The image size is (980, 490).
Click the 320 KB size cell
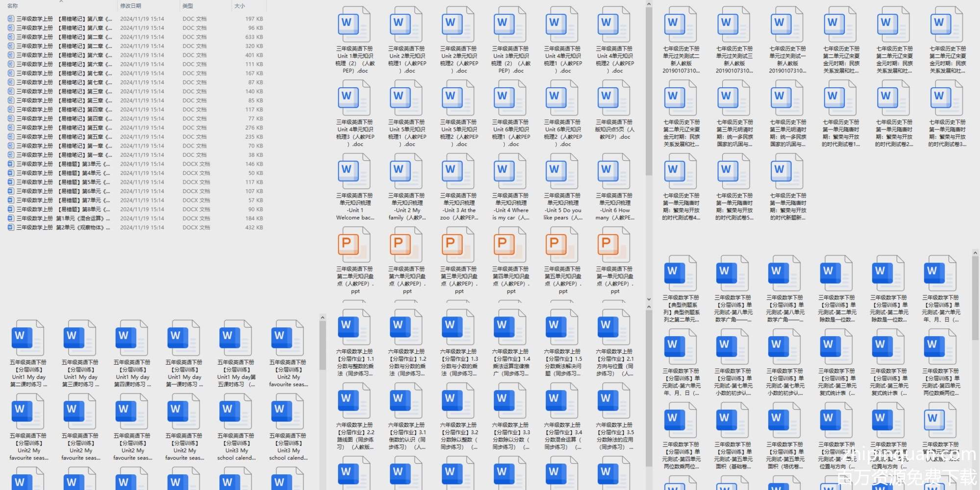(x=254, y=46)
